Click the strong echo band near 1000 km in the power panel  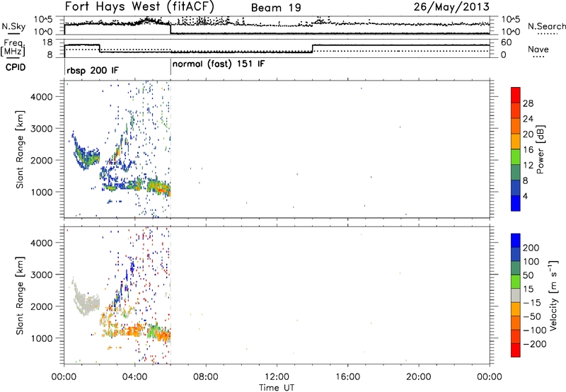click(158, 187)
